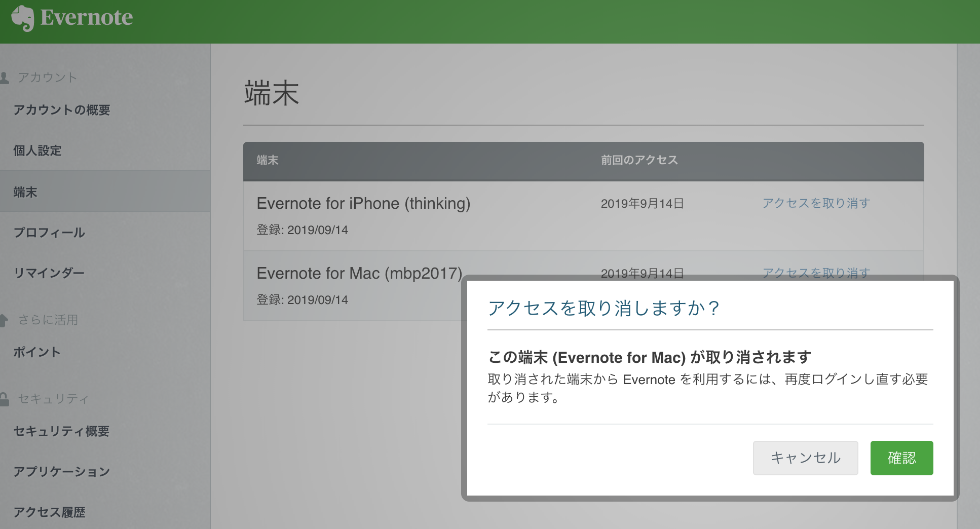Click the bold text この端末 (Evernote for Mac) が取り消されます

pyautogui.click(x=650, y=357)
